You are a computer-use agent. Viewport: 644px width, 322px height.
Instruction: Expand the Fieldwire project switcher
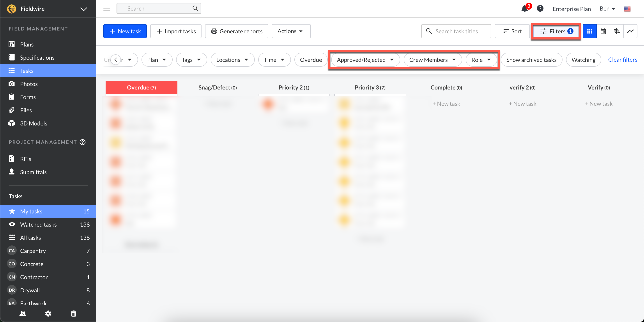(83, 9)
